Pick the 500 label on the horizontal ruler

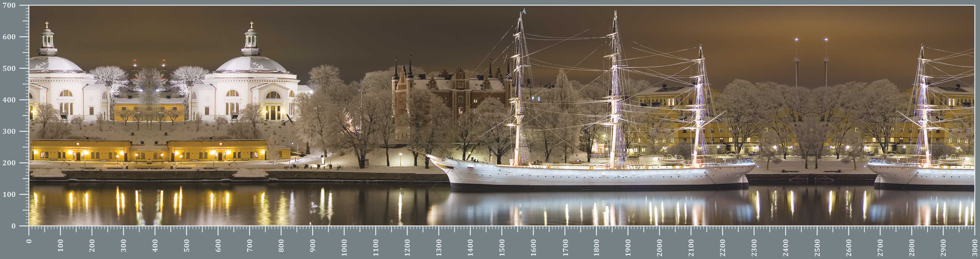(186, 246)
